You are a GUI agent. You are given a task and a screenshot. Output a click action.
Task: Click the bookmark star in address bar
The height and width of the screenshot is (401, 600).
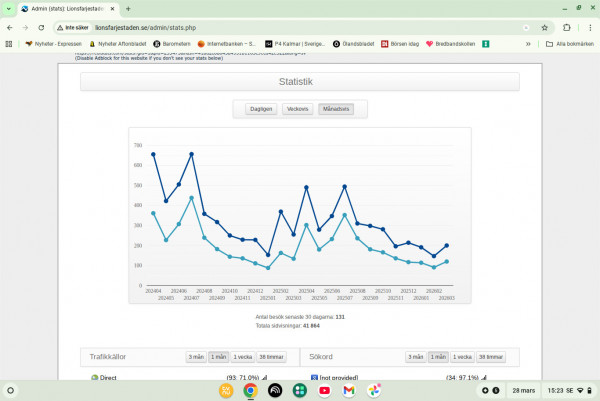point(544,27)
